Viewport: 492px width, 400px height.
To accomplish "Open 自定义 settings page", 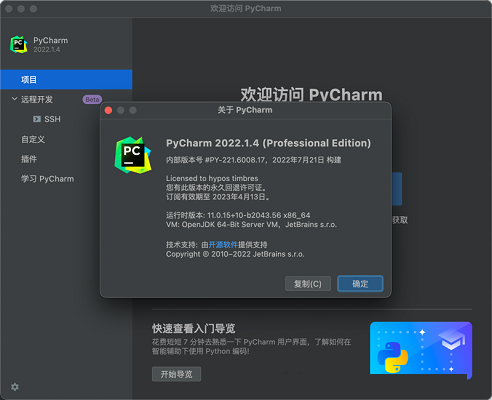I will click(33, 139).
